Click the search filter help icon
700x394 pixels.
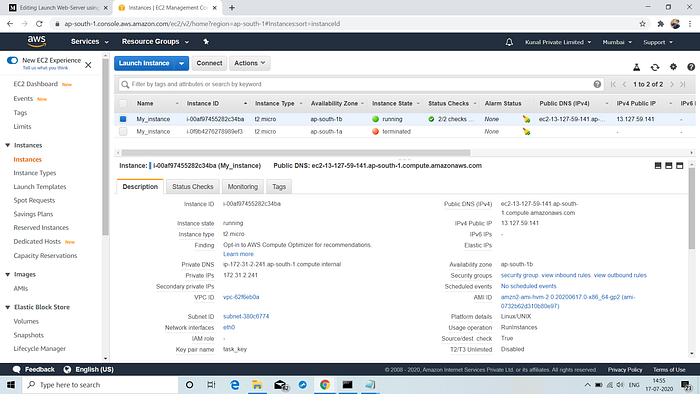[597, 84]
